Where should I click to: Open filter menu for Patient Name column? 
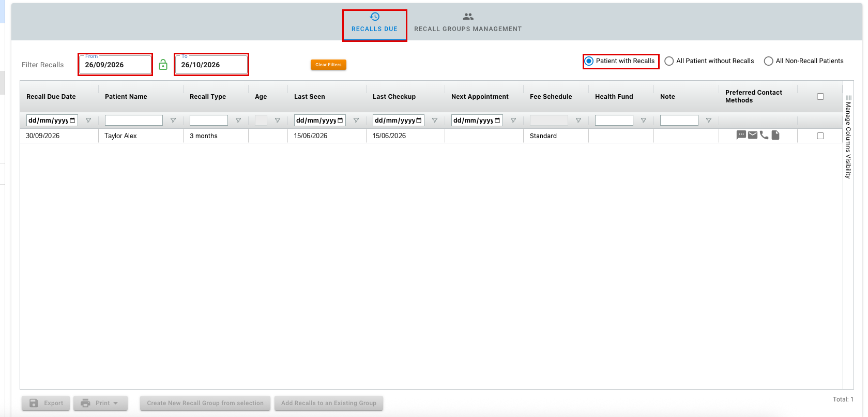[173, 121]
